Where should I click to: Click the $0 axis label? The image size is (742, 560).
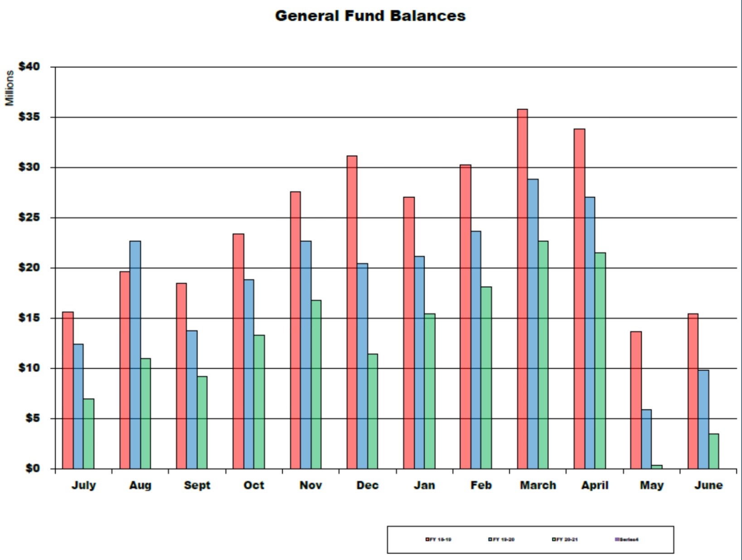tap(32, 468)
